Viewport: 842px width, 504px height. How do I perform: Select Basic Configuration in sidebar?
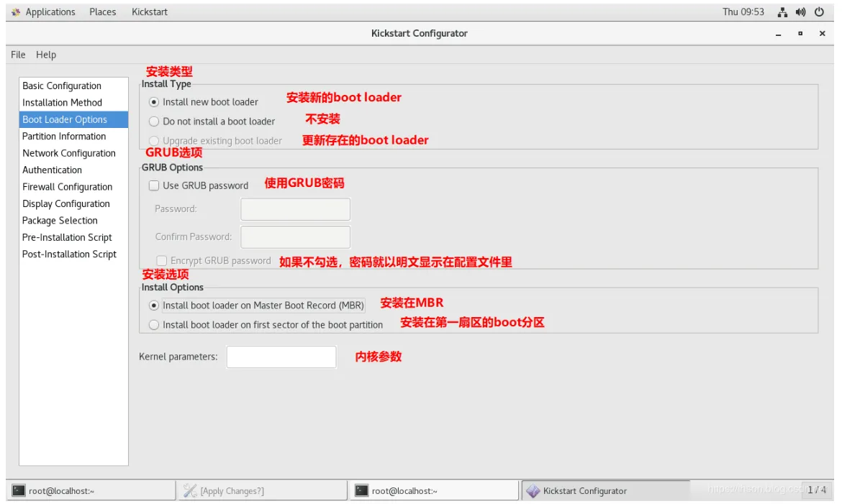73,86
